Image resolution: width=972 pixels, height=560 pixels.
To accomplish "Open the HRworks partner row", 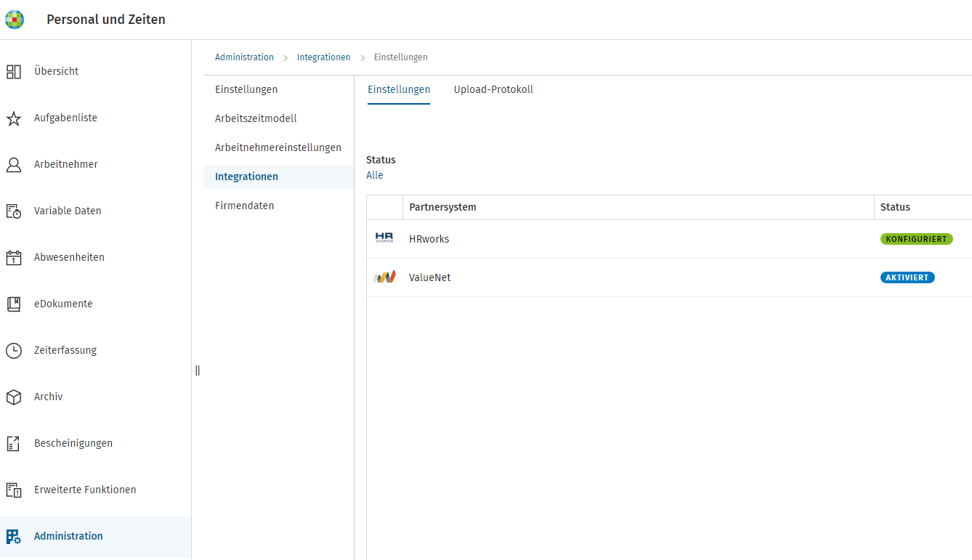I will [x=669, y=239].
